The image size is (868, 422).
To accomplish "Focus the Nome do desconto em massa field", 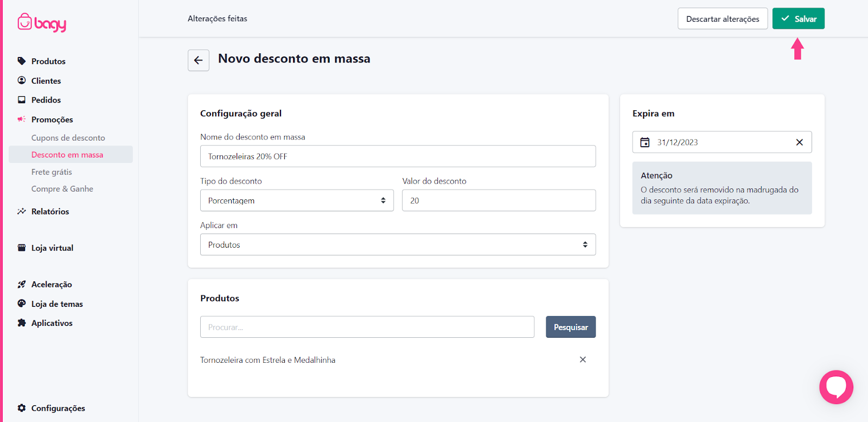I will pyautogui.click(x=398, y=156).
